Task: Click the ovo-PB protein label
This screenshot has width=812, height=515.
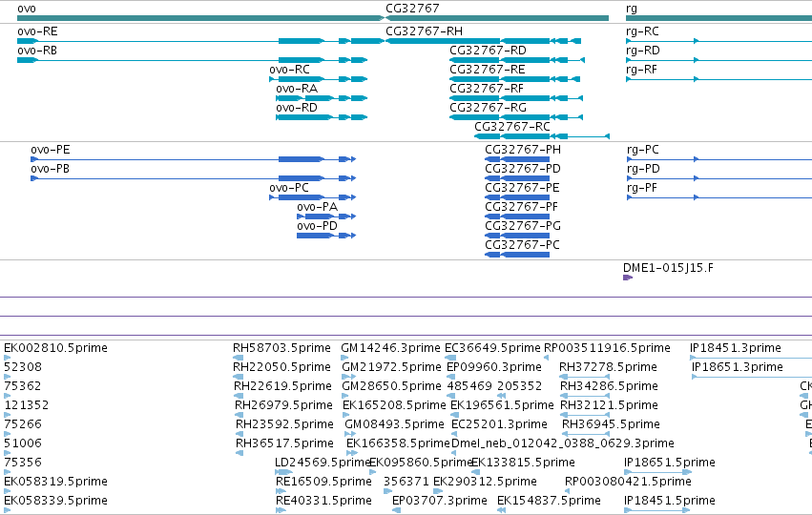Action: pyautogui.click(x=51, y=169)
